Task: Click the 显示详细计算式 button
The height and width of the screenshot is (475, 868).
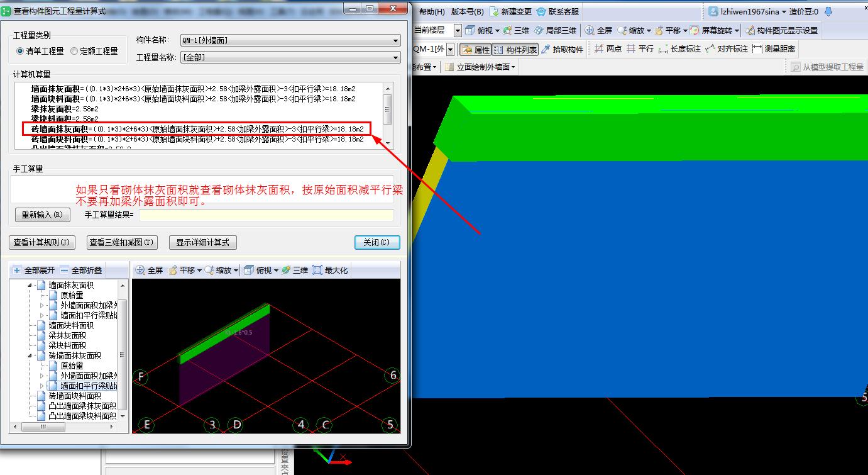Action: tap(202, 242)
